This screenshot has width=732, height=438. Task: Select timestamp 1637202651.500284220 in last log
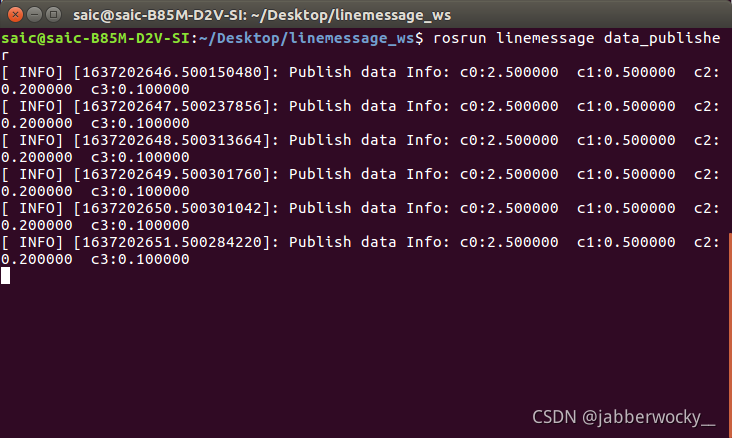[172, 242]
